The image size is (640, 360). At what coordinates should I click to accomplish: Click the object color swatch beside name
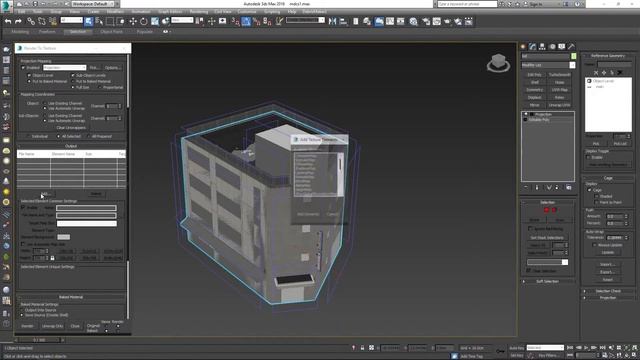click(573, 56)
